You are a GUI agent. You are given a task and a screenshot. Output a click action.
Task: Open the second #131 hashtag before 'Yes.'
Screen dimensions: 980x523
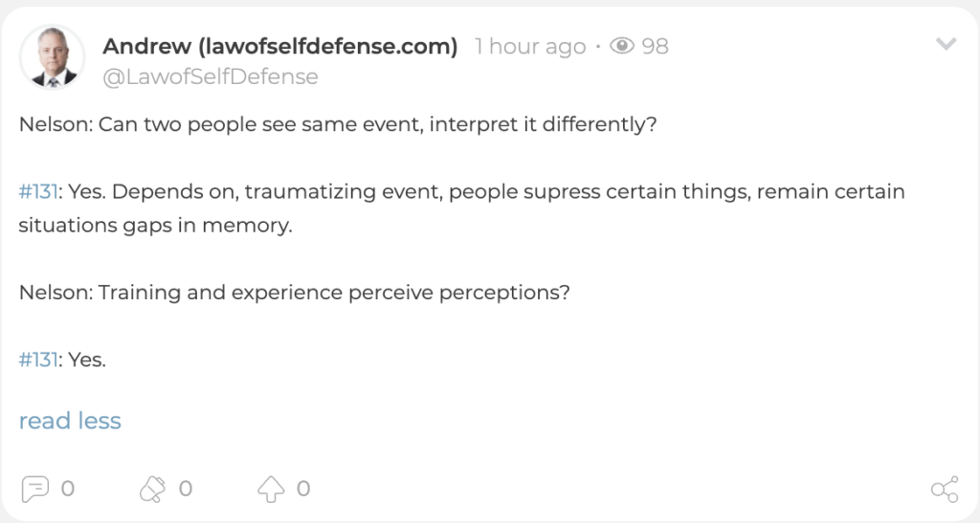pos(38,360)
